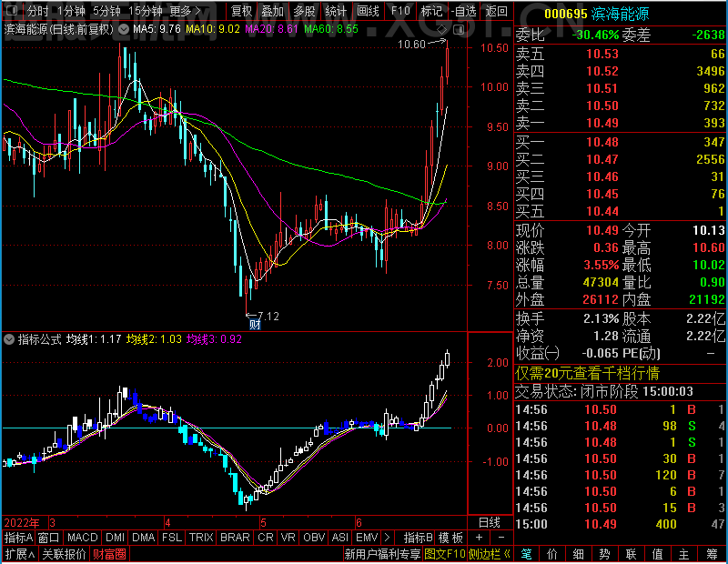Click the 卖一 10.49 ask row
This screenshot has width=728, height=564.
click(621, 123)
